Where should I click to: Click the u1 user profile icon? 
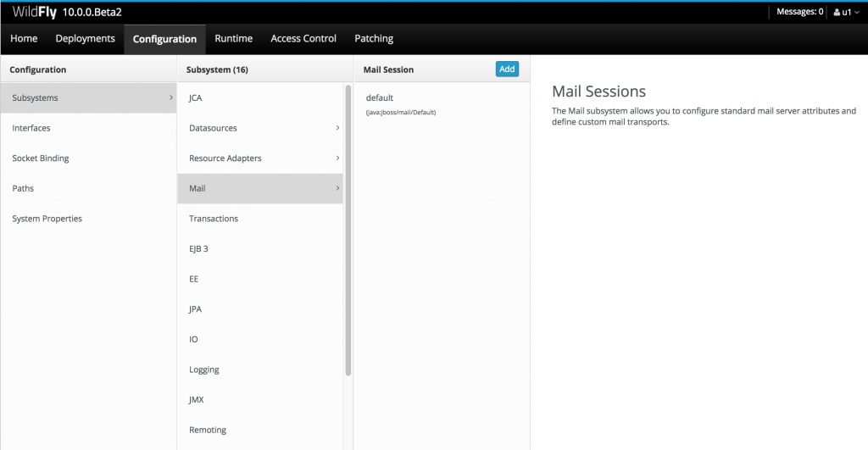[837, 12]
